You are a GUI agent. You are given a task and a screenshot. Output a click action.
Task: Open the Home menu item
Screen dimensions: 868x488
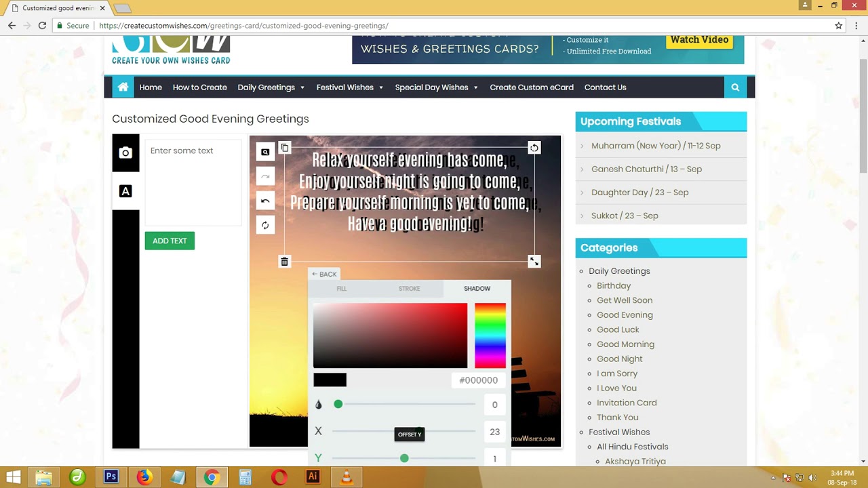(151, 87)
